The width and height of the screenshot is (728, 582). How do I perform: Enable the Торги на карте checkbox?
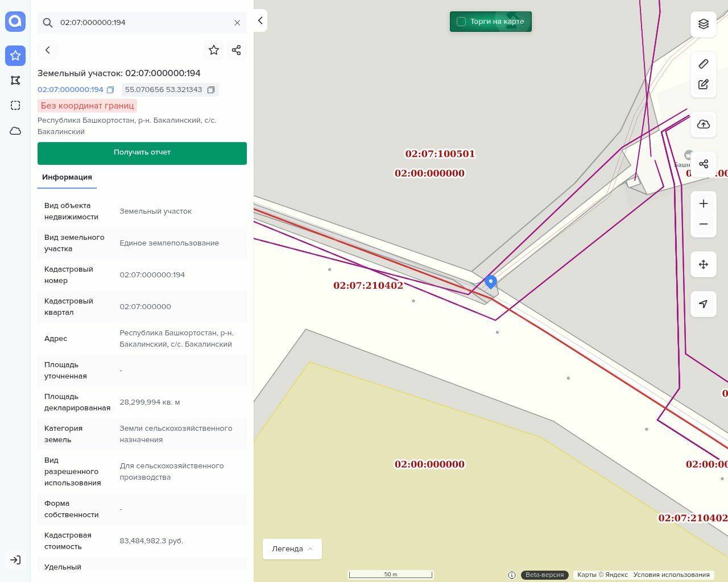461,22
